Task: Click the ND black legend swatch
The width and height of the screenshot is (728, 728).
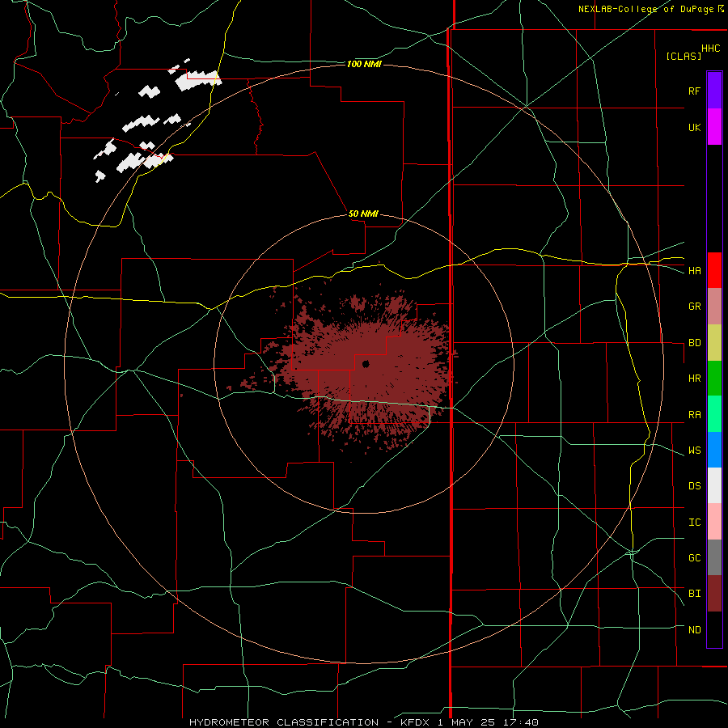Action: click(x=714, y=629)
